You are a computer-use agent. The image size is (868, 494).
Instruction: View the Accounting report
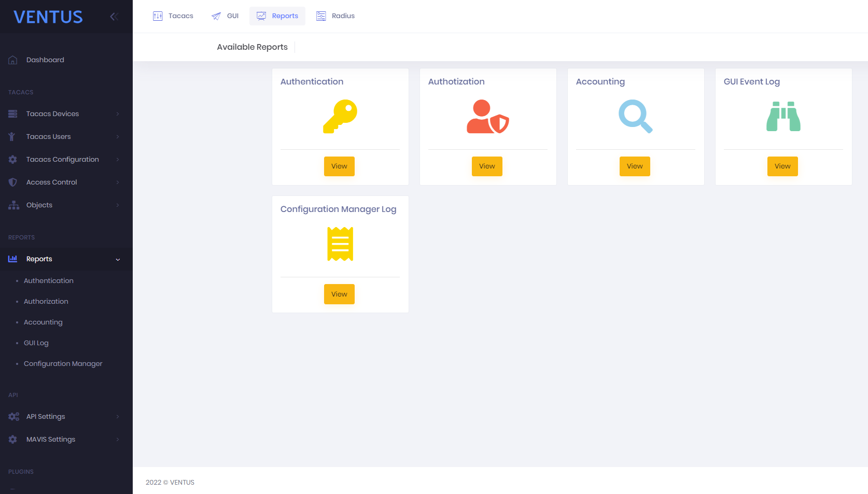pyautogui.click(x=635, y=166)
